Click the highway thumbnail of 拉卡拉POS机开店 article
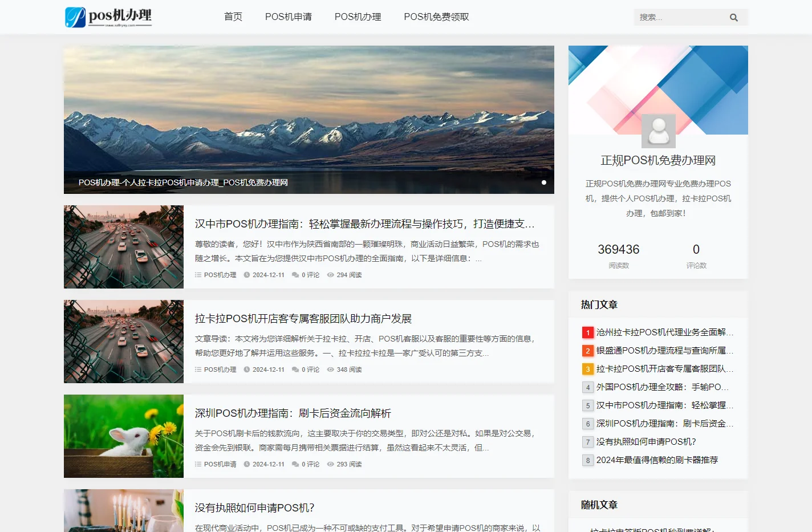The height and width of the screenshot is (532, 812). tap(124, 342)
